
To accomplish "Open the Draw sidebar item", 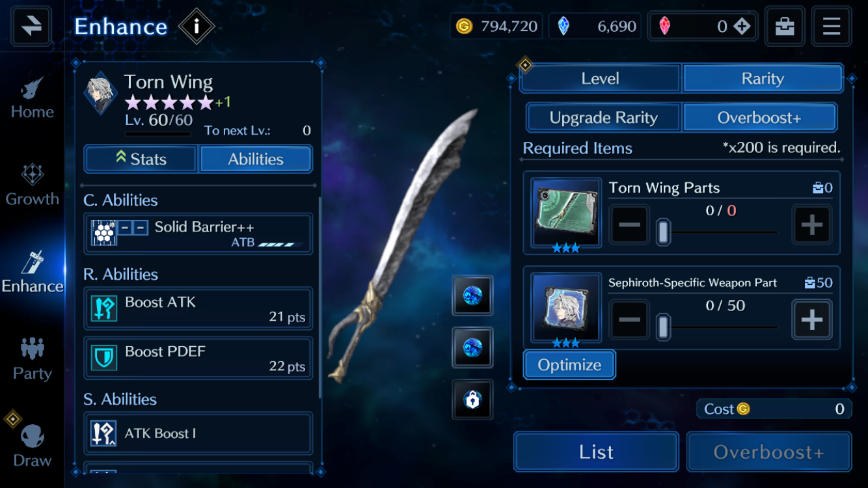I will [x=32, y=446].
